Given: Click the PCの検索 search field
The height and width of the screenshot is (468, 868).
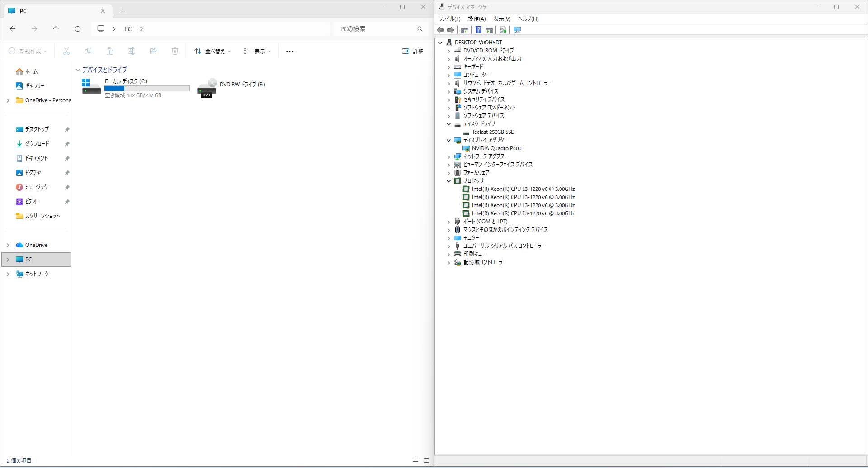Looking at the screenshot, I should 375,29.
